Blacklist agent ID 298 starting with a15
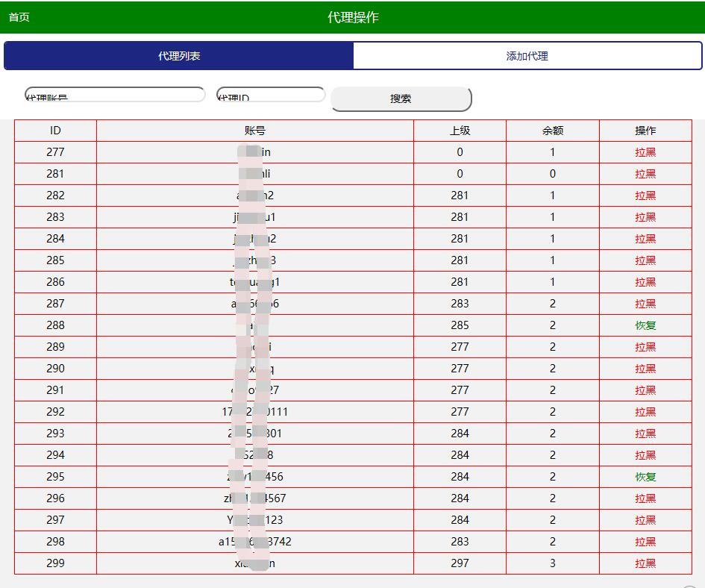The width and height of the screenshot is (705, 588). 644,542
